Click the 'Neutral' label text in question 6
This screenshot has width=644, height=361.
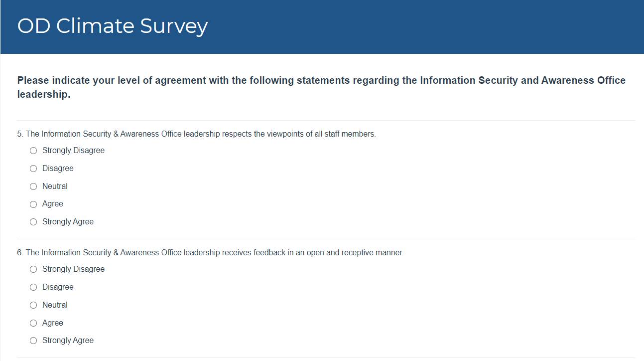55,305
